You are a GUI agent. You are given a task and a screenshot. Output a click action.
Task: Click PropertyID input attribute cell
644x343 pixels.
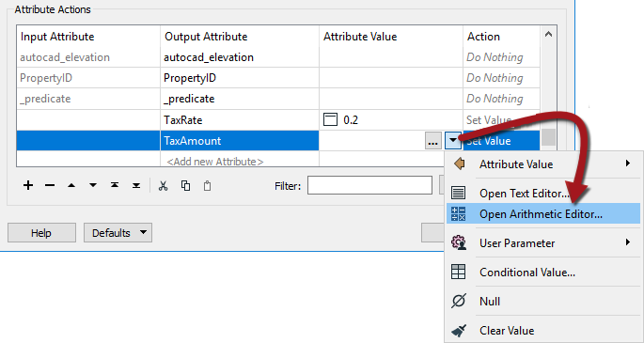point(88,78)
